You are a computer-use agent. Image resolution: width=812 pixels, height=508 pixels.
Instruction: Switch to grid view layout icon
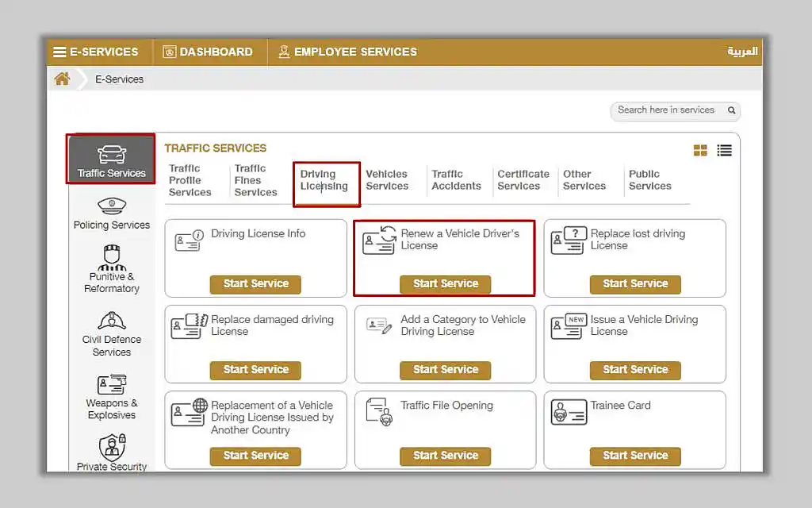point(700,150)
